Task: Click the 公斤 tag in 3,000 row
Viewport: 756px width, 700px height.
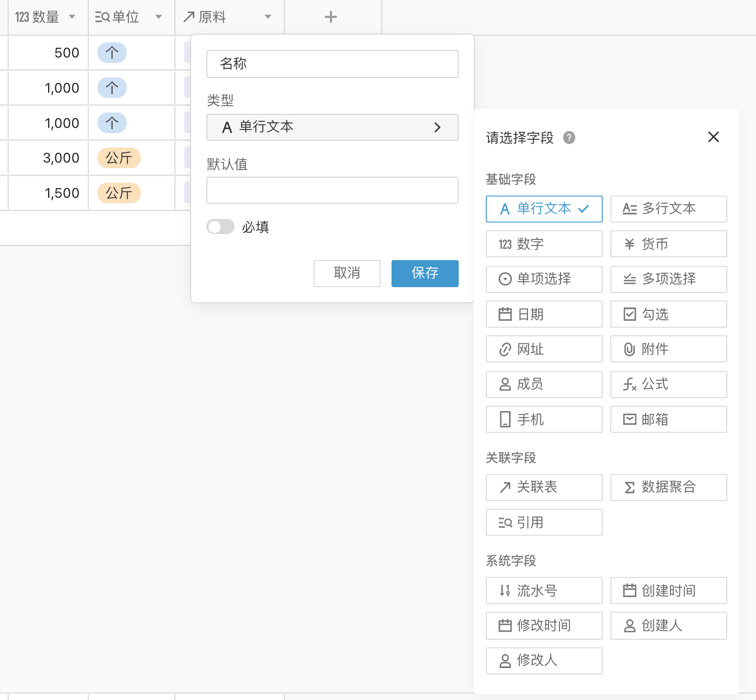Action: [x=119, y=158]
